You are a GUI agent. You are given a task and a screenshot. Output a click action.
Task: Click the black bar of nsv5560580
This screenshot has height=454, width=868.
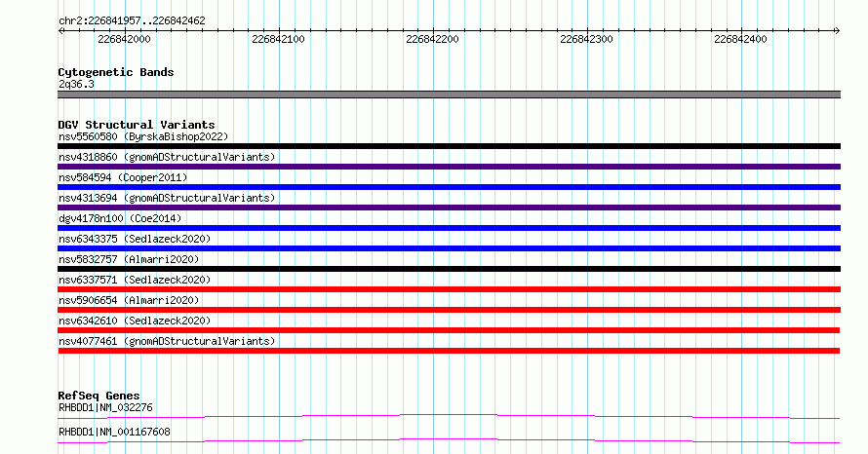coord(449,146)
